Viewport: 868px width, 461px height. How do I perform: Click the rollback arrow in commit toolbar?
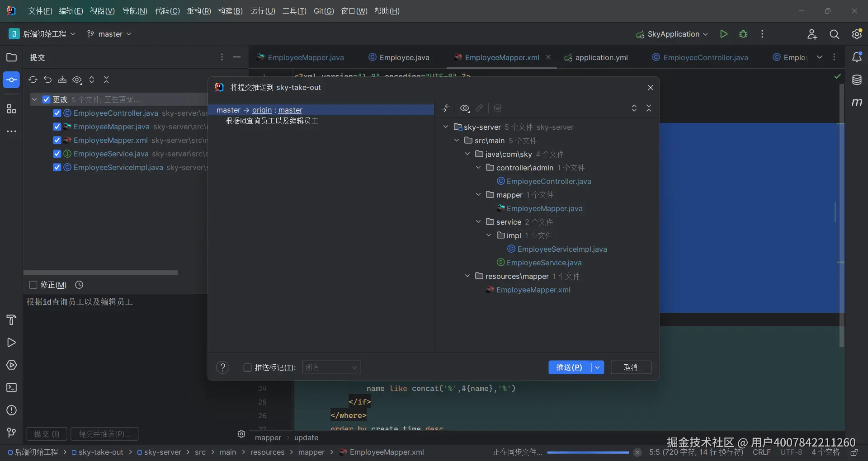click(x=47, y=80)
